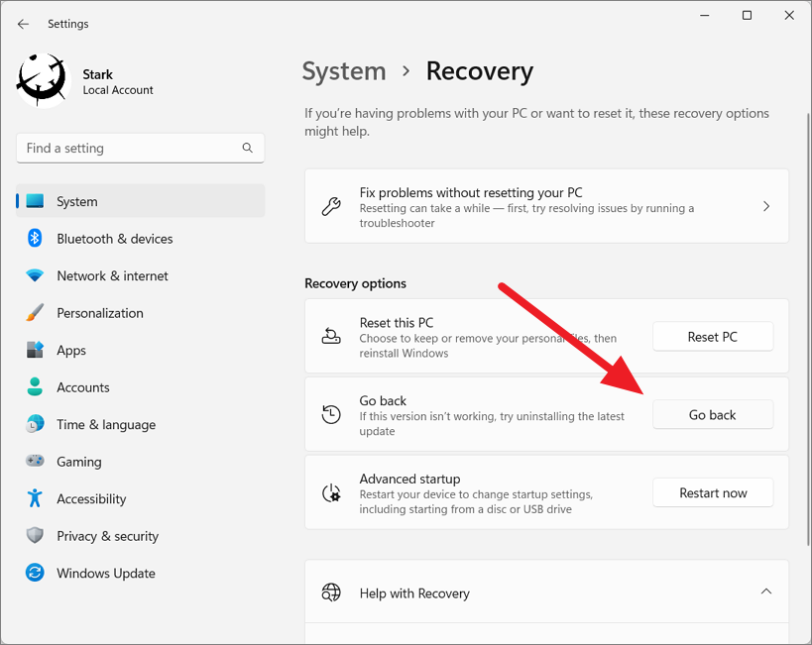Open Bluetooth & devices settings
This screenshot has width=812, height=645.
coord(141,239)
